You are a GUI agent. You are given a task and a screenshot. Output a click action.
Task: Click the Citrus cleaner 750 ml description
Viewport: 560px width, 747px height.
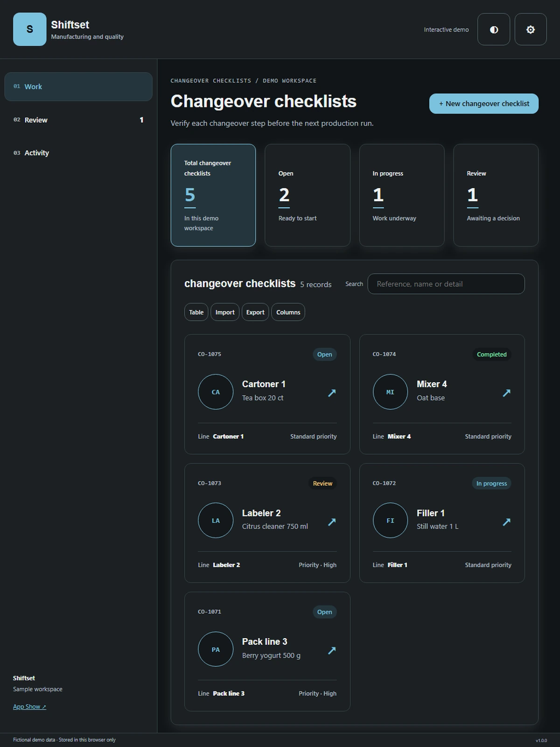coord(275,526)
